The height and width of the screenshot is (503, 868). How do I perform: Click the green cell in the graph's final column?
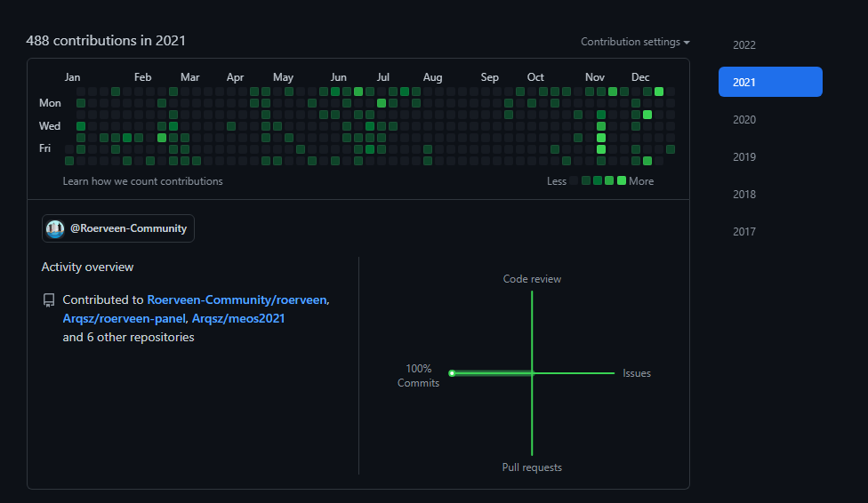(671, 149)
